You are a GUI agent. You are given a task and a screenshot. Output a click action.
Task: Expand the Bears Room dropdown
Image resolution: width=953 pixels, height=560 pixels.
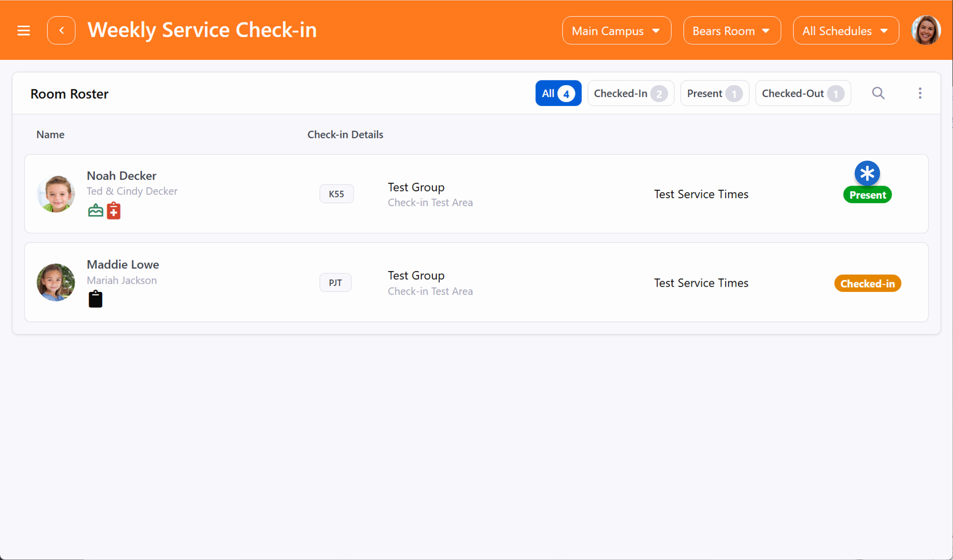732,30
